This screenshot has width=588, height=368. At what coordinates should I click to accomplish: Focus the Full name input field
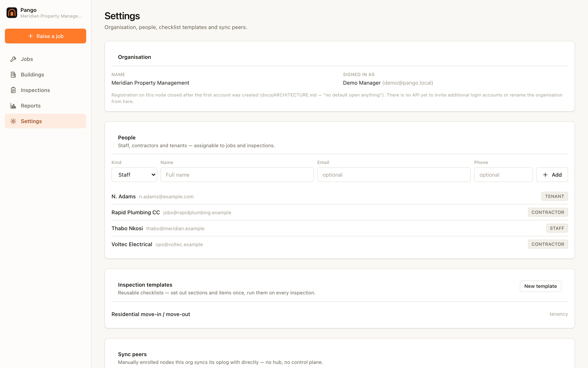pos(237,175)
